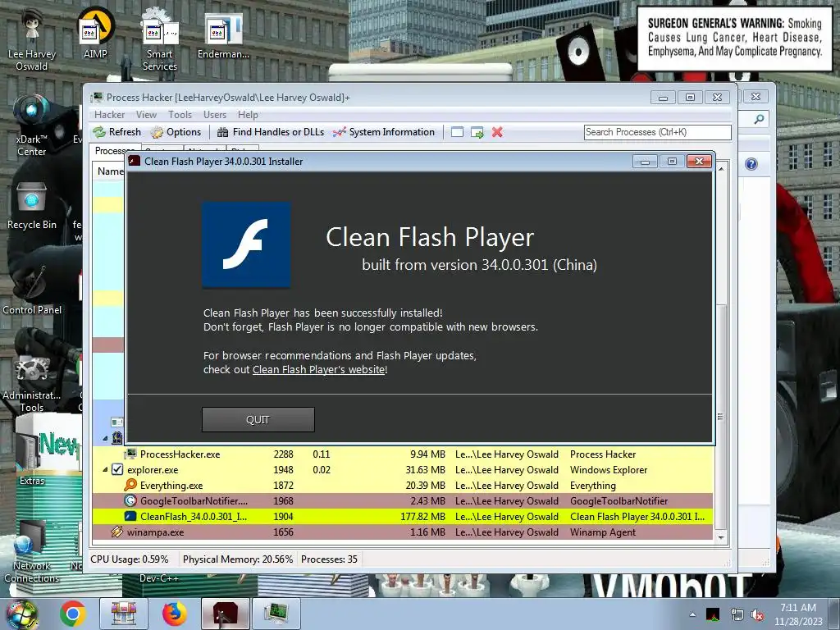Image resolution: width=840 pixels, height=630 pixels.
Task: Click the Windows Explorer description cell
Action: click(609, 470)
